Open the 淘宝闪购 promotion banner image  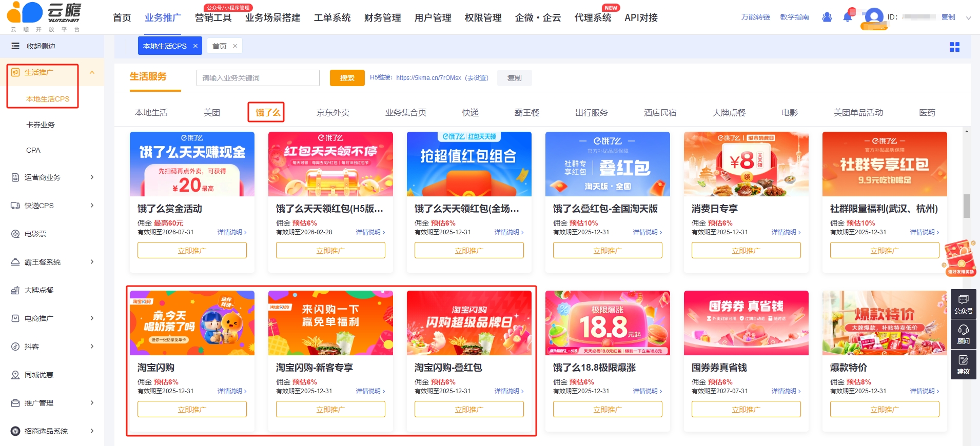192,323
